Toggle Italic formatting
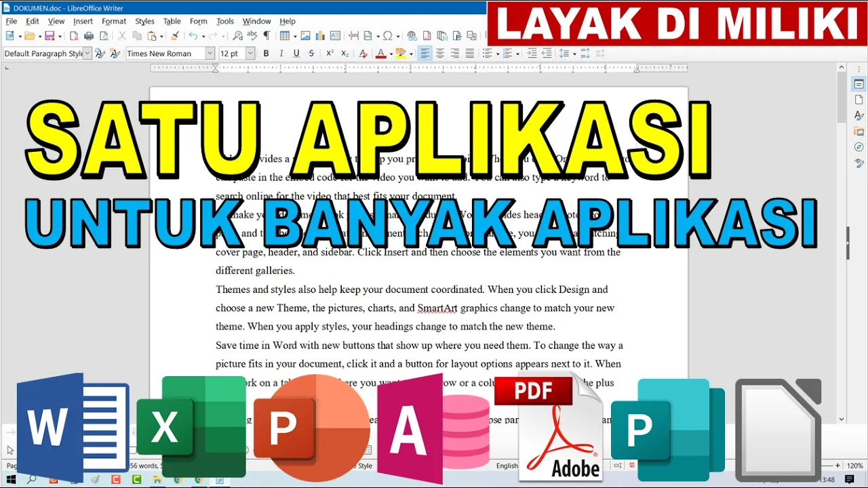The image size is (868, 488). click(x=281, y=54)
